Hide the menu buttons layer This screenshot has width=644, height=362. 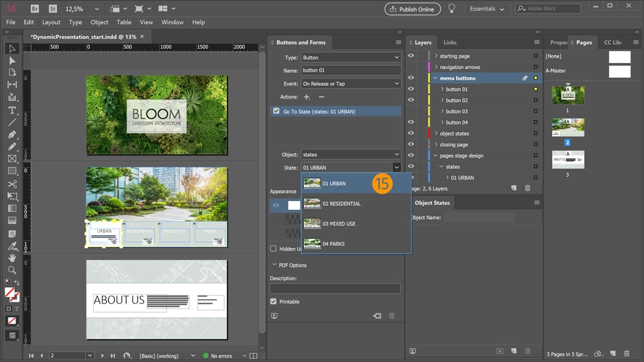[x=411, y=78]
